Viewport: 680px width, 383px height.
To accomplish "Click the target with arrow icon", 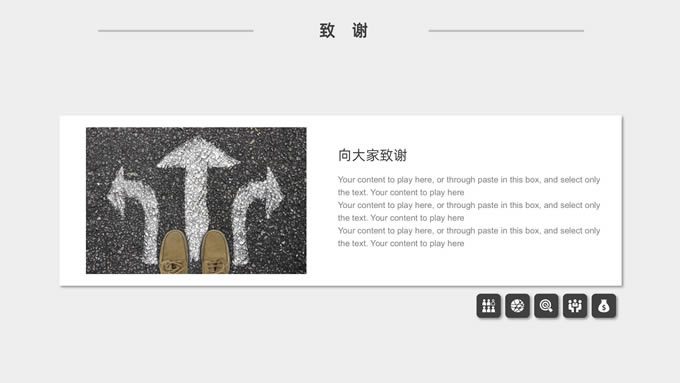I will pyautogui.click(x=546, y=306).
